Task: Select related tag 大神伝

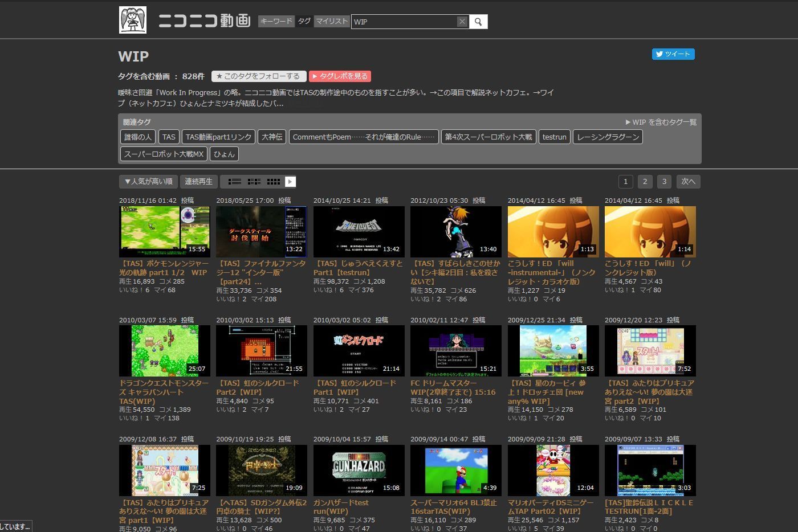Action: point(272,137)
